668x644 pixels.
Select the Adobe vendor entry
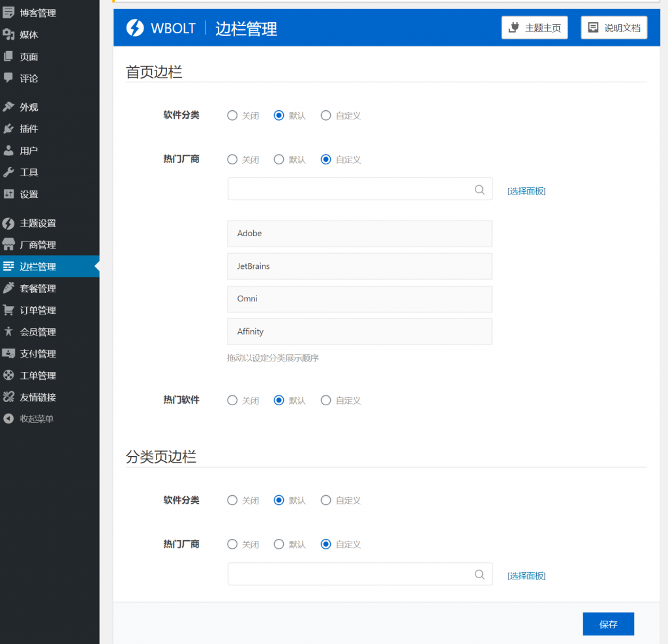click(359, 234)
